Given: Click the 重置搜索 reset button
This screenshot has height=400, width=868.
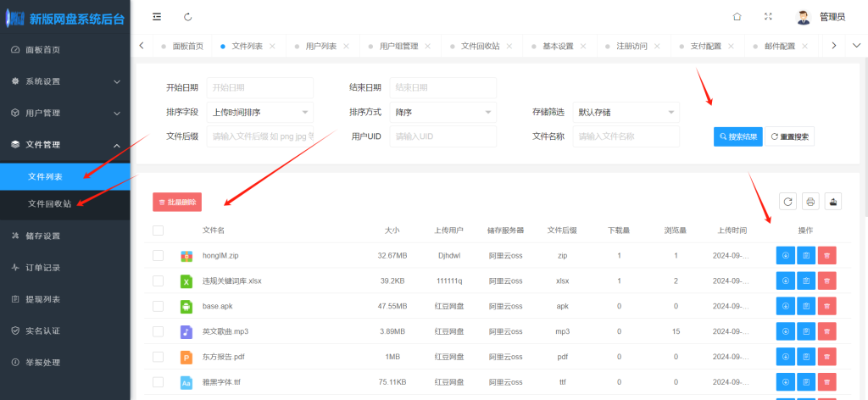Looking at the screenshot, I should coord(789,136).
